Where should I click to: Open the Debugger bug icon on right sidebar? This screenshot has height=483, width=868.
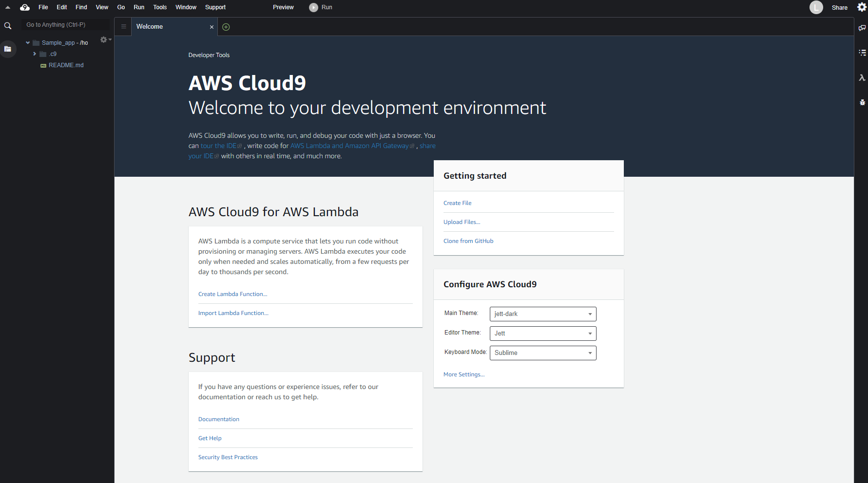click(862, 102)
